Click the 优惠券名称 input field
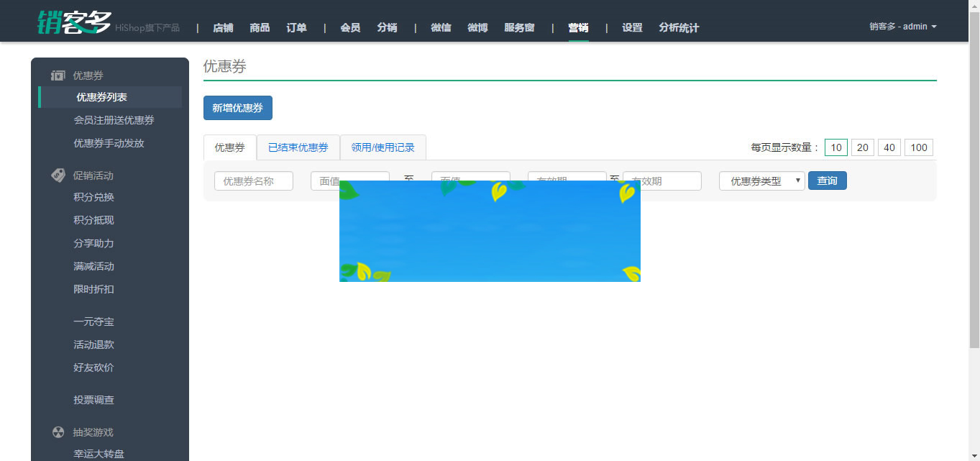This screenshot has height=461, width=980. pos(253,181)
